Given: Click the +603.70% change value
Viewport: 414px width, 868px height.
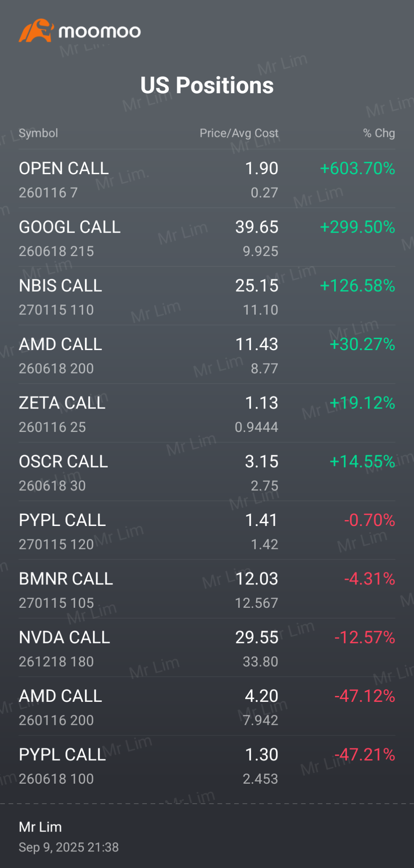Looking at the screenshot, I should 357,169.
